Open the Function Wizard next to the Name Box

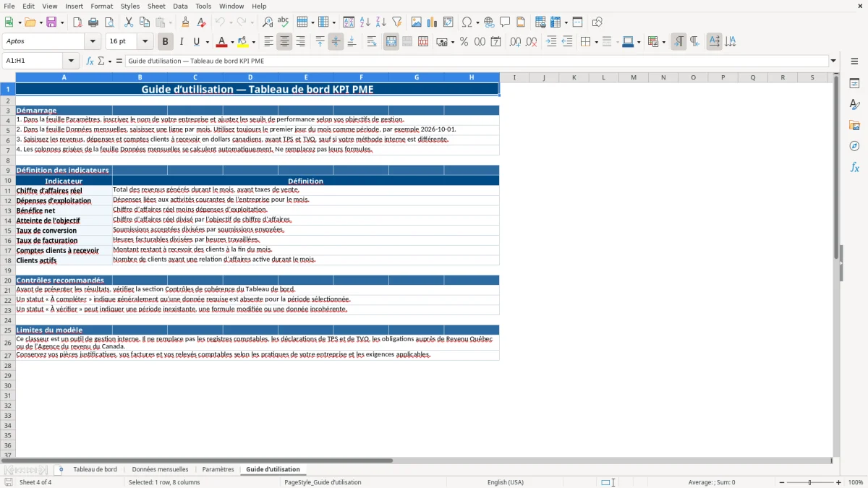(90, 61)
